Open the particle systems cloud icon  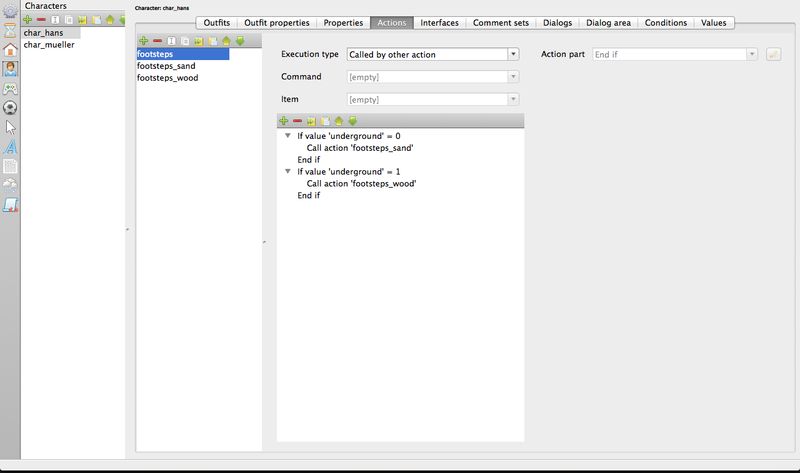pos(10,185)
